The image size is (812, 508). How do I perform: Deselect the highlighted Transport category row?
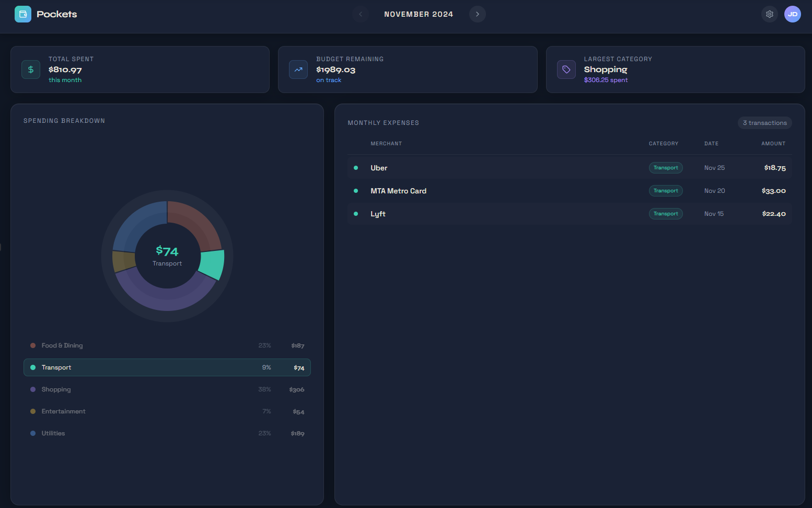(167, 367)
